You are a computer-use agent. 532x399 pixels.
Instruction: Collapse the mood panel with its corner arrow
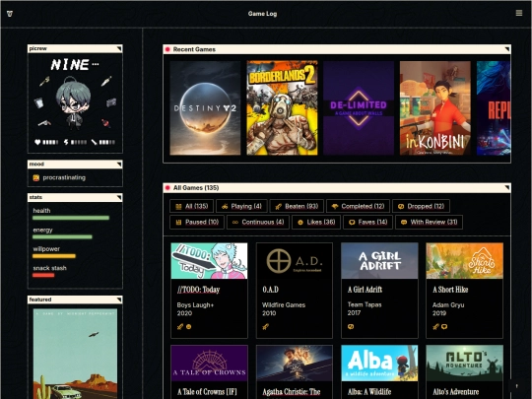119,165
